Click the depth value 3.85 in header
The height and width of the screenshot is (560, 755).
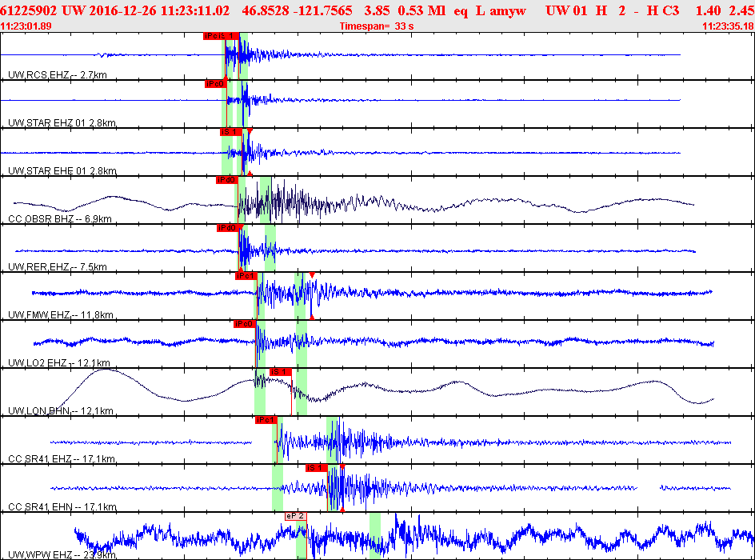pyautogui.click(x=376, y=10)
